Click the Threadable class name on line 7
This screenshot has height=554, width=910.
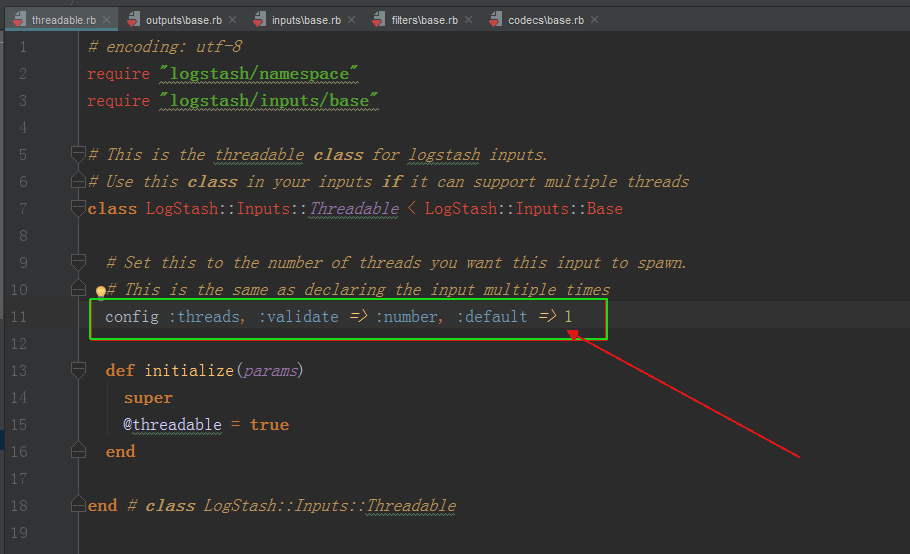coord(354,209)
